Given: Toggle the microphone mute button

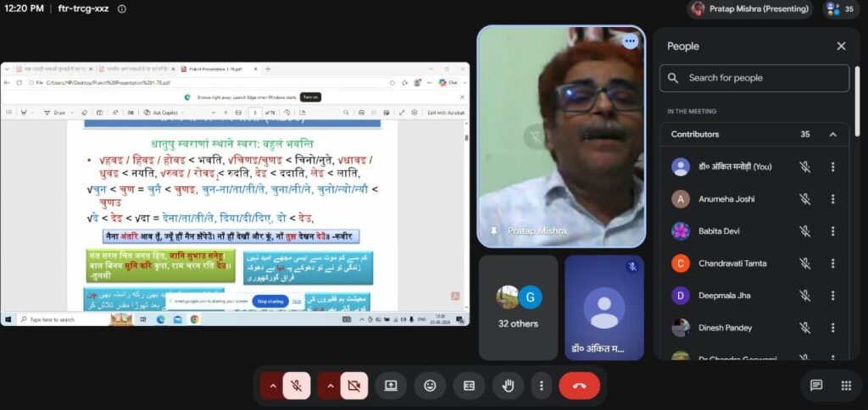Looking at the screenshot, I should (297, 385).
